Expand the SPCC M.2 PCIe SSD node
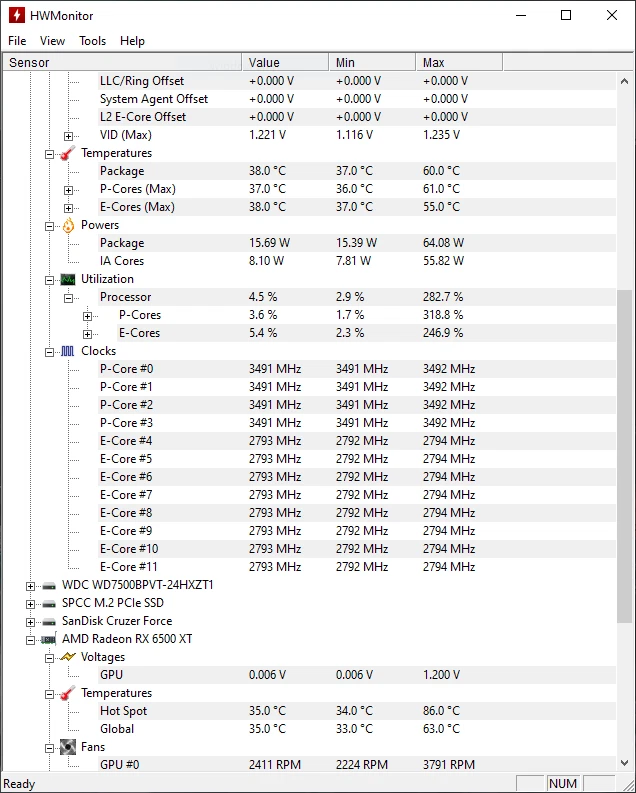The width and height of the screenshot is (636, 793). pyautogui.click(x=31, y=603)
